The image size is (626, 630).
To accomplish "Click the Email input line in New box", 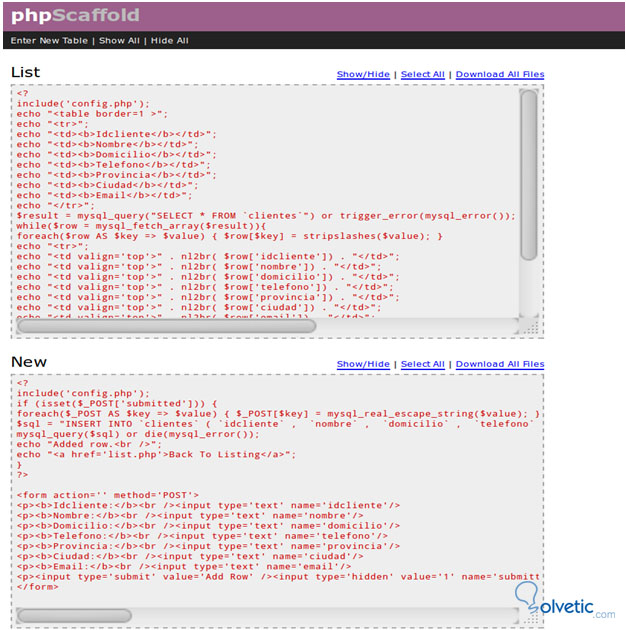I will (184, 567).
